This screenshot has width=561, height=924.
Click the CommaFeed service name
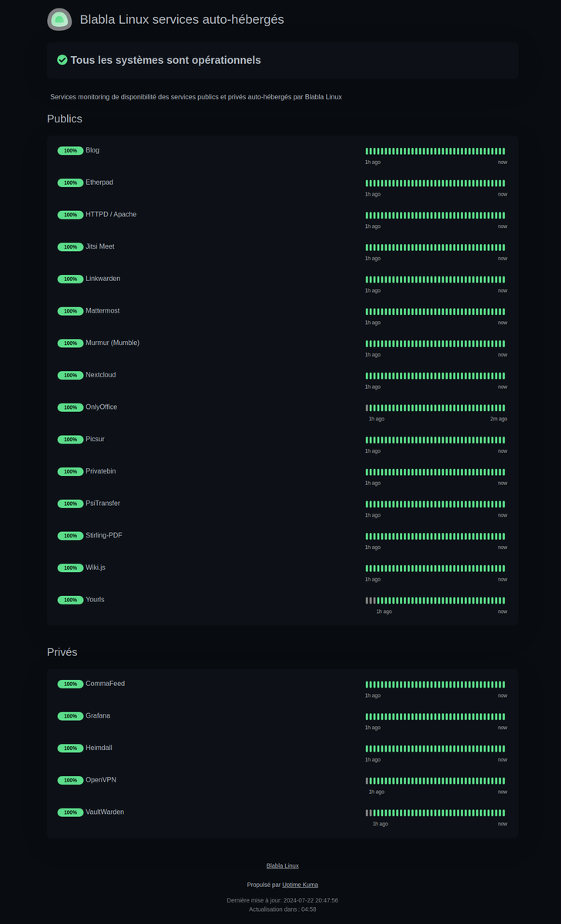click(x=105, y=684)
